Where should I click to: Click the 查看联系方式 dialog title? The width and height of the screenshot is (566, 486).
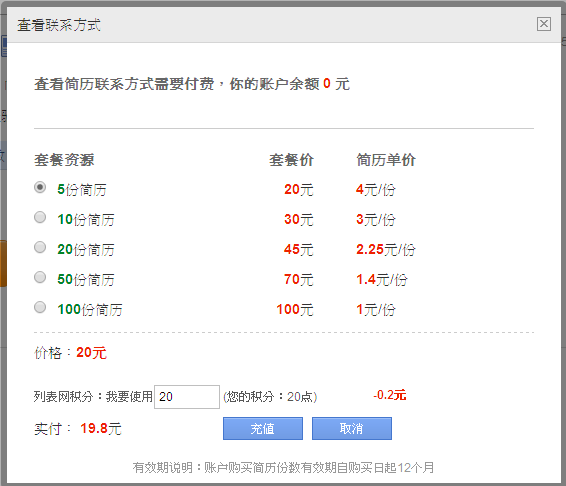point(59,25)
